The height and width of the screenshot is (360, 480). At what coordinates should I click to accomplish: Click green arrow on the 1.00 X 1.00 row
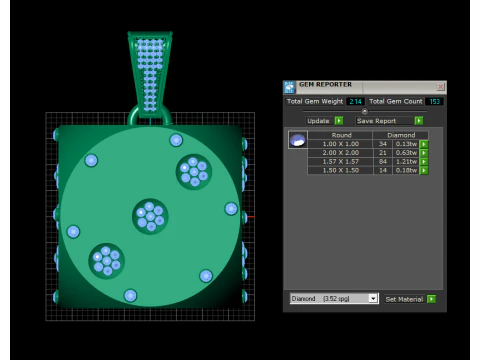click(x=424, y=144)
